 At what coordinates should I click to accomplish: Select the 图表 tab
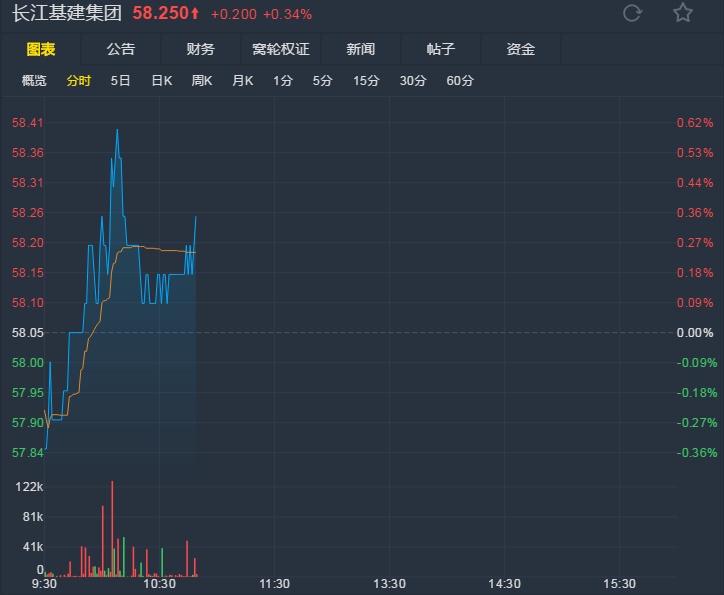pos(41,50)
